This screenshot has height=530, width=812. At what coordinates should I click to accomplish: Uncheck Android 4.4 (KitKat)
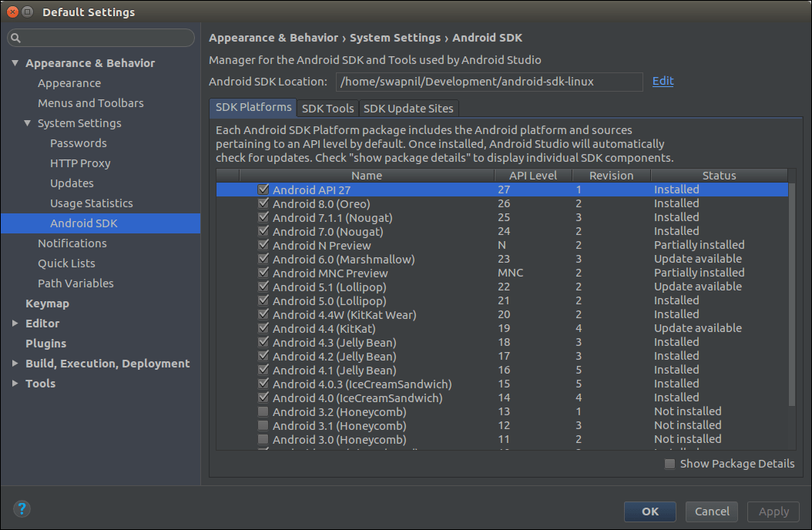(263, 328)
